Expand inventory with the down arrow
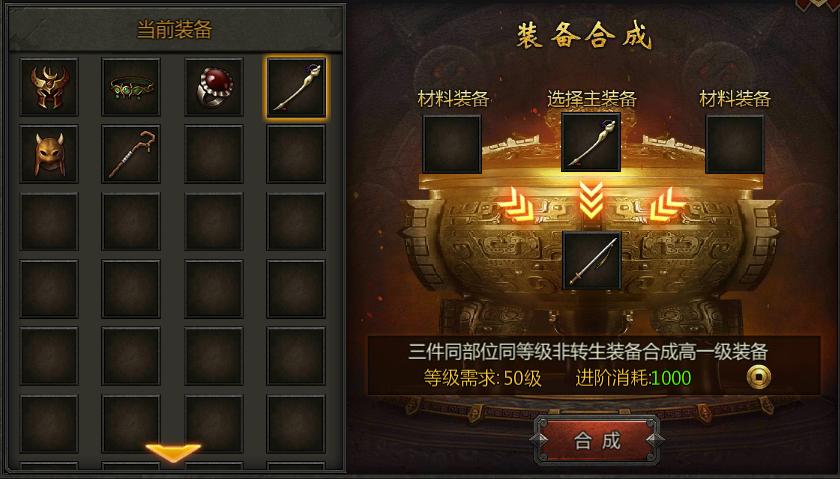 (x=173, y=452)
